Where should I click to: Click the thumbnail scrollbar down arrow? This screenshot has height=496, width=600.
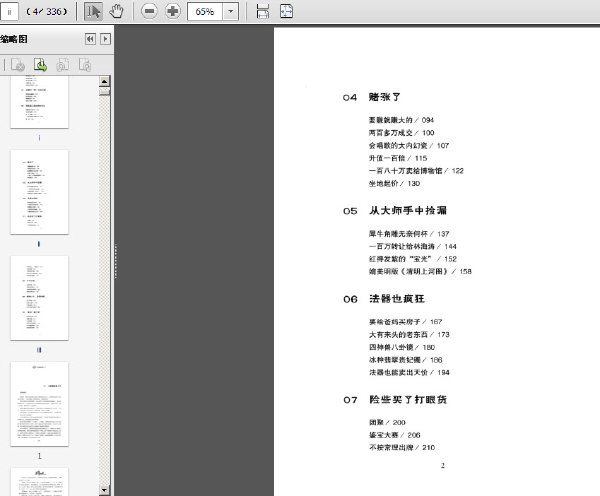[104, 489]
